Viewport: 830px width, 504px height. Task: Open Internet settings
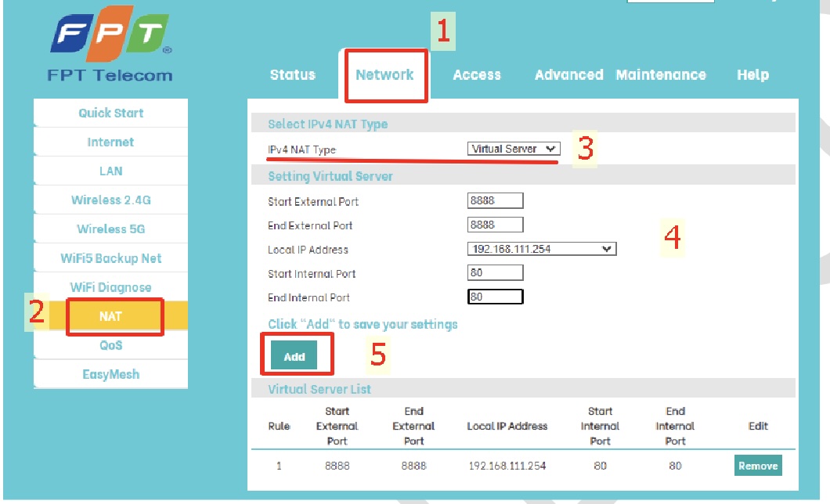[x=110, y=142]
